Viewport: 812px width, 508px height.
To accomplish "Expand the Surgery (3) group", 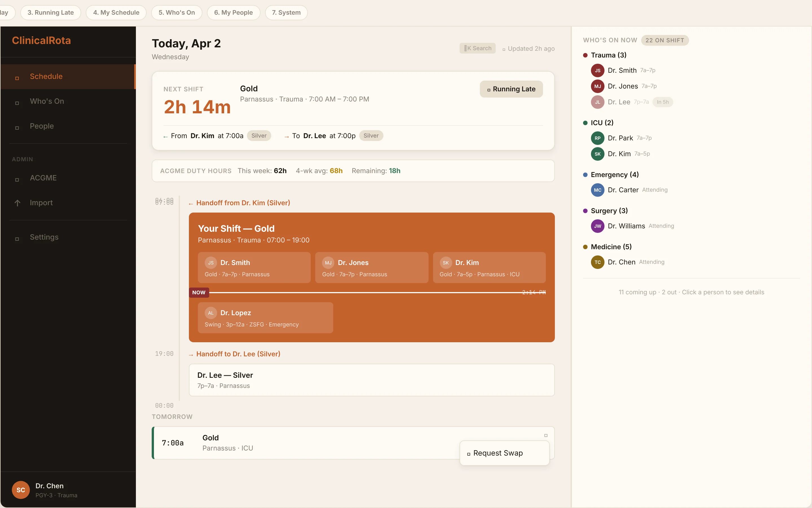I will coord(609,211).
